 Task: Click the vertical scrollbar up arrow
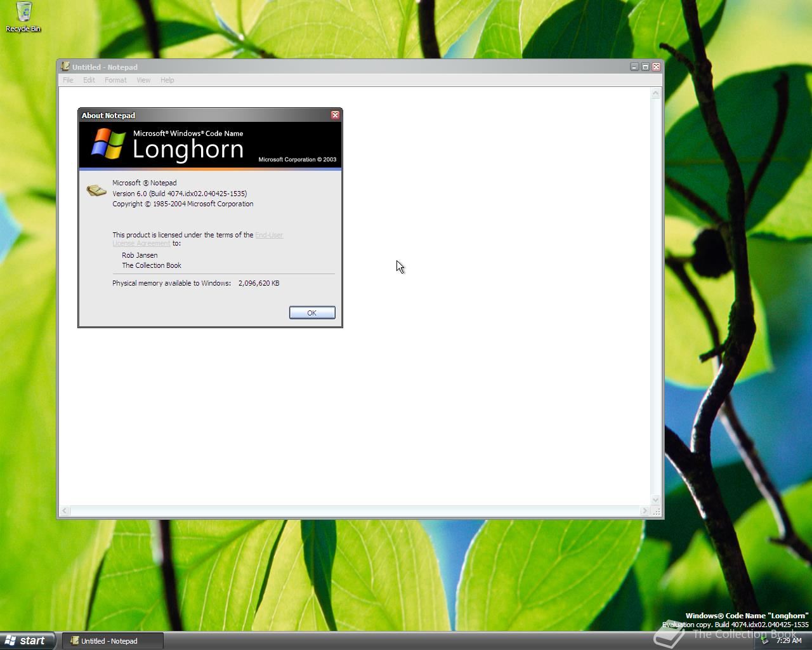(x=656, y=93)
